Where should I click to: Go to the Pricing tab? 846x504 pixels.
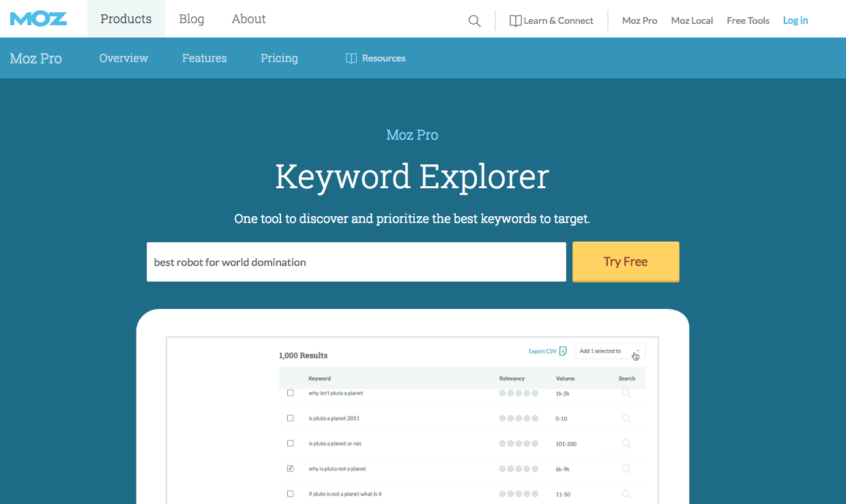tap(279, 59)
